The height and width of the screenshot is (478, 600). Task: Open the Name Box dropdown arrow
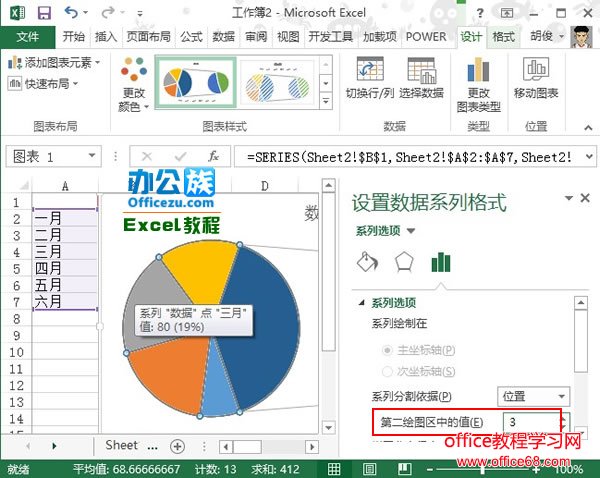click(x=92, y=155)
